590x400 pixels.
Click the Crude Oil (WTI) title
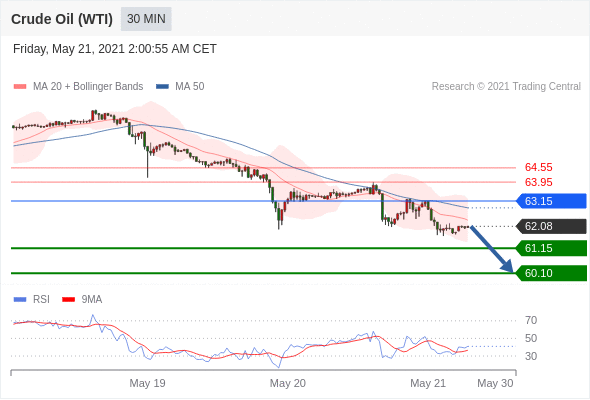[62, 19]
